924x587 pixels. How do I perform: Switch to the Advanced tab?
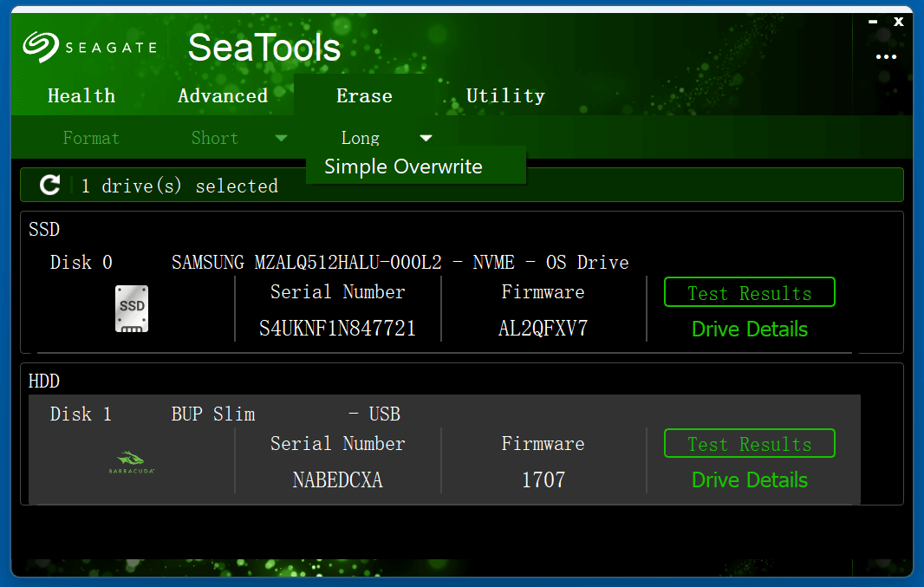[x=223, y=96]
